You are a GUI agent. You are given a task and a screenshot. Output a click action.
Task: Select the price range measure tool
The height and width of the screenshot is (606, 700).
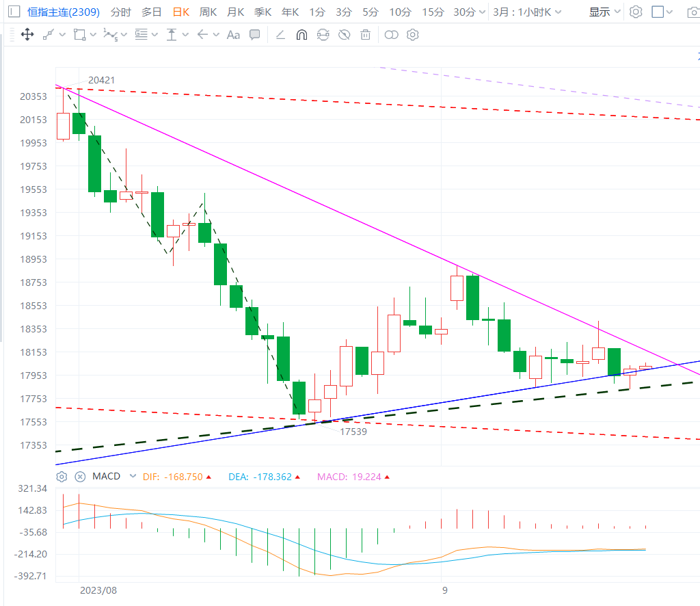(172, 34)
